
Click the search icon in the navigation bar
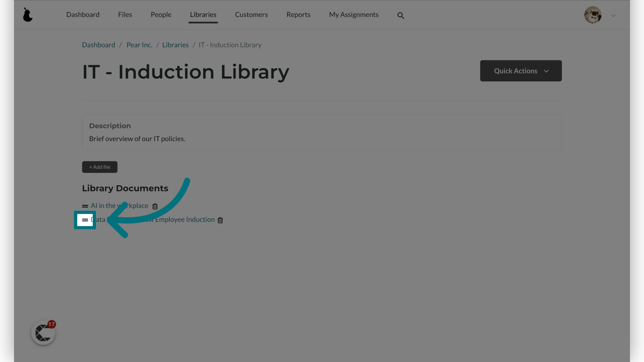(401, 15)
